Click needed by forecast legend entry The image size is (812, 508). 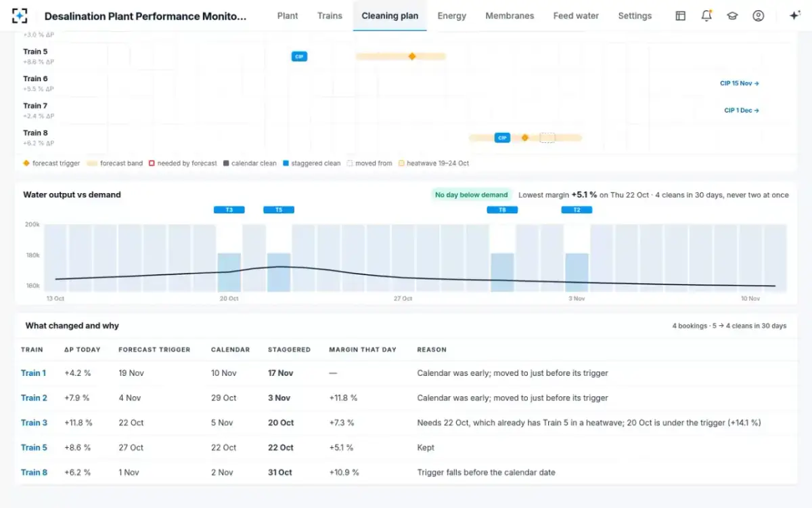pyautogui.click(x=183, y=163)
